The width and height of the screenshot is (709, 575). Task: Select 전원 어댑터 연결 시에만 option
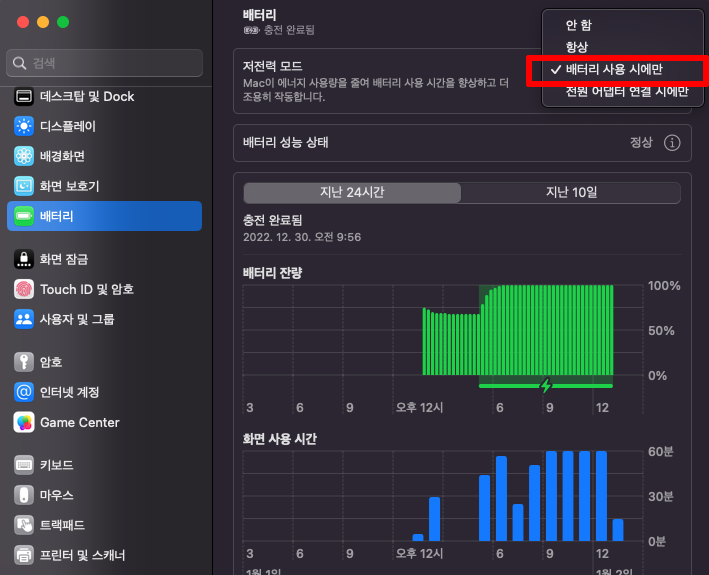[627, 92]
